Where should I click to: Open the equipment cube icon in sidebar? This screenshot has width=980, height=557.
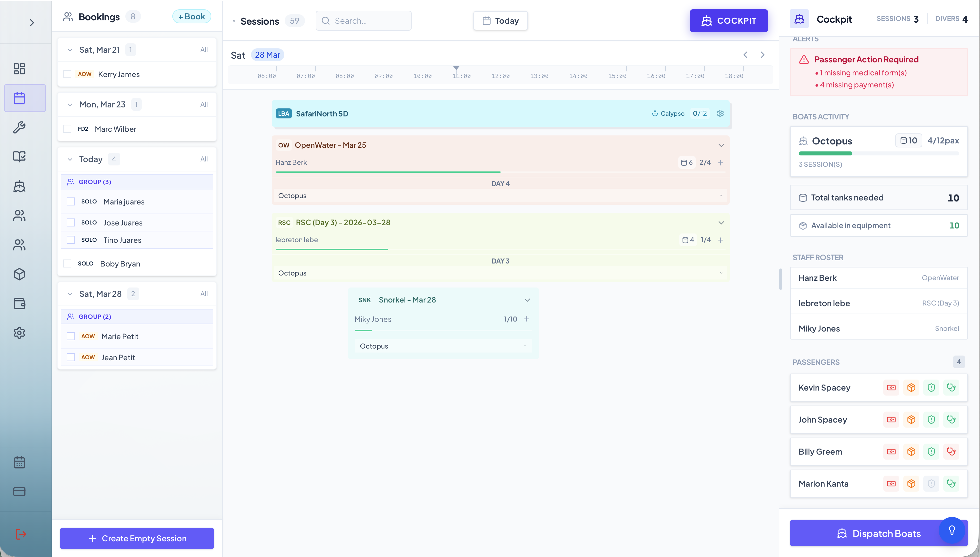[x=19, y=274]
